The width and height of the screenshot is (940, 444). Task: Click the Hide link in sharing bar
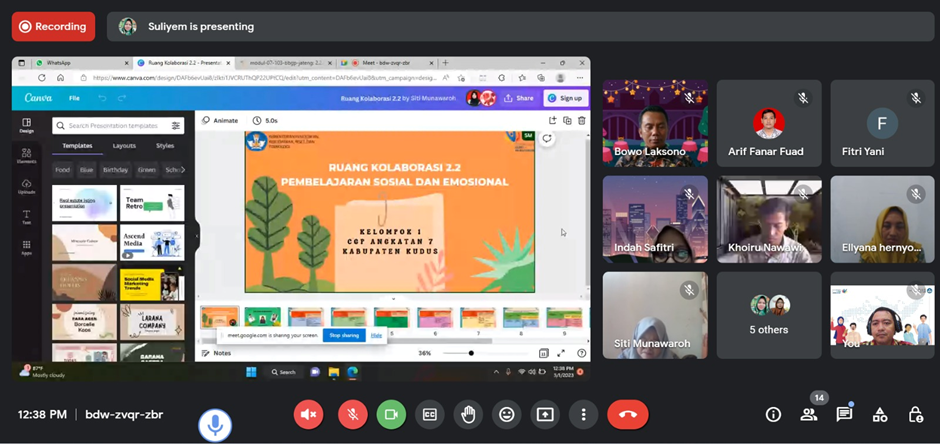[376, 336]
